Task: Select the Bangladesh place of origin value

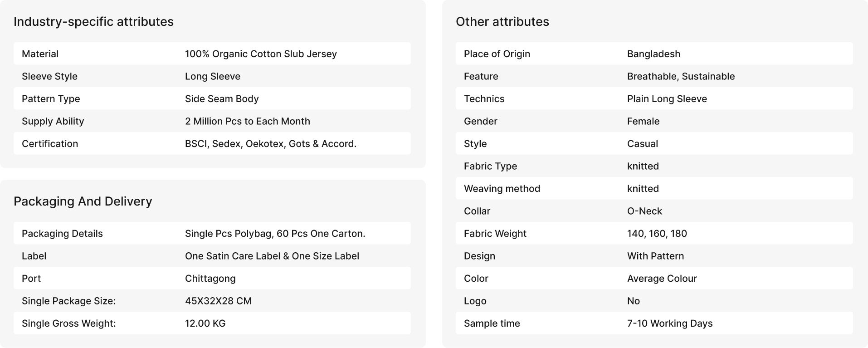Action: pos(653,54)
